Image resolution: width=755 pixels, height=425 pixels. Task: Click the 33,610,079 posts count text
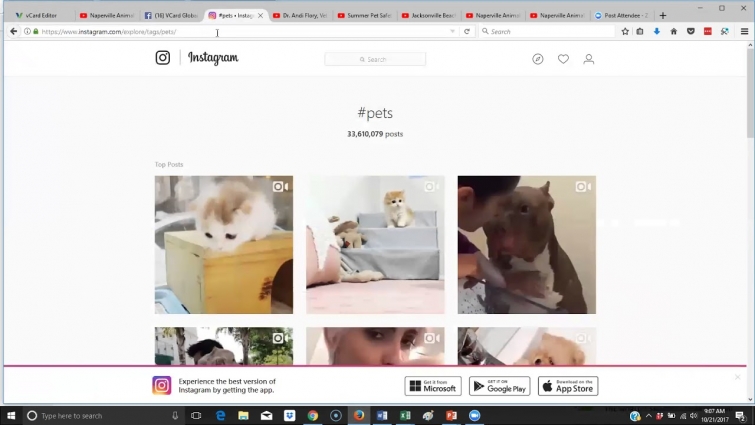pyautogui.click(x=375, y=134)
